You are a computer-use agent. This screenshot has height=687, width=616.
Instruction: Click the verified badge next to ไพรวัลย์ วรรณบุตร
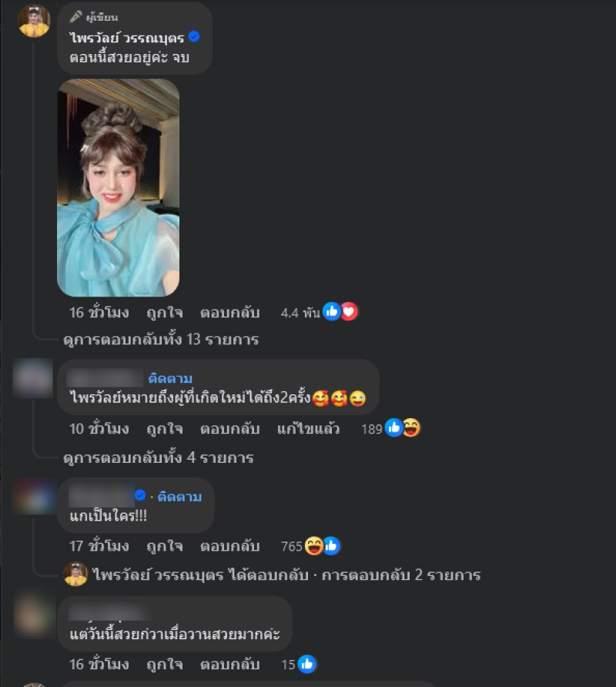(193, 37)
